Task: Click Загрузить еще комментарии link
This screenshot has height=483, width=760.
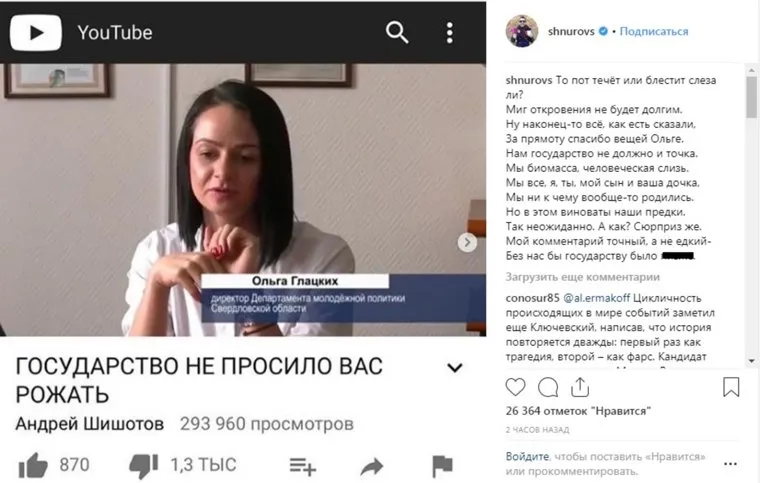Action: click(583, 277)
